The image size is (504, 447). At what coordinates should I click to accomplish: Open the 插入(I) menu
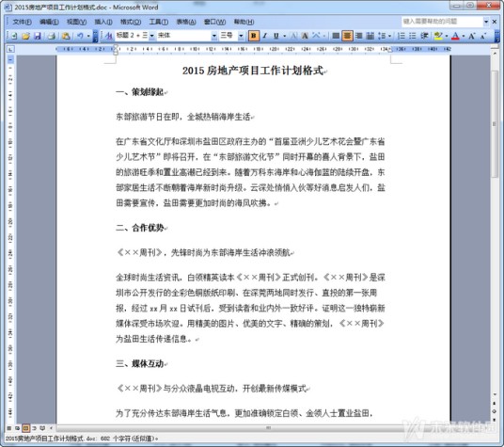pos(103,22)
